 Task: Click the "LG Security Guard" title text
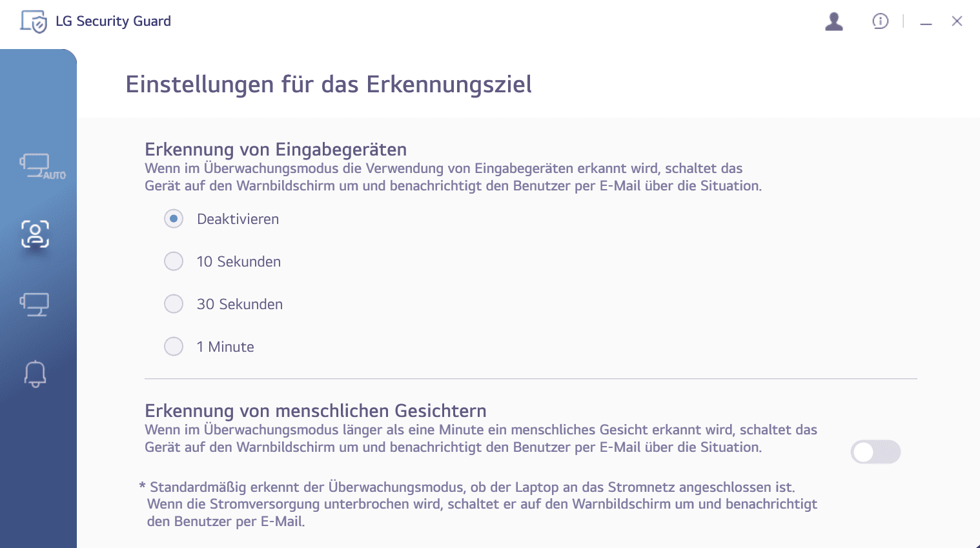(113, 21)
